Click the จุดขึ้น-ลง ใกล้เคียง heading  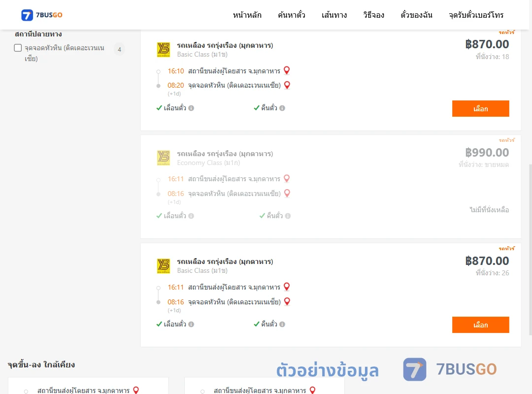click(x=41, y=365)
